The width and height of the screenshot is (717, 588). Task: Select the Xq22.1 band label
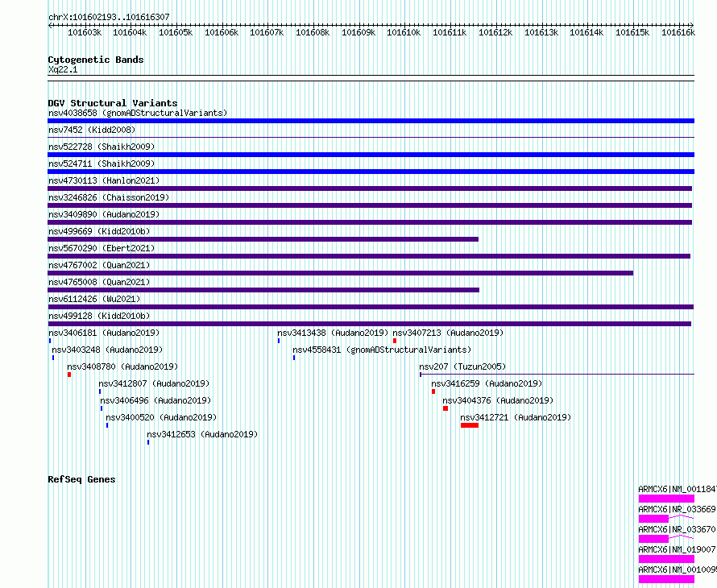click(x=63, y=69)
